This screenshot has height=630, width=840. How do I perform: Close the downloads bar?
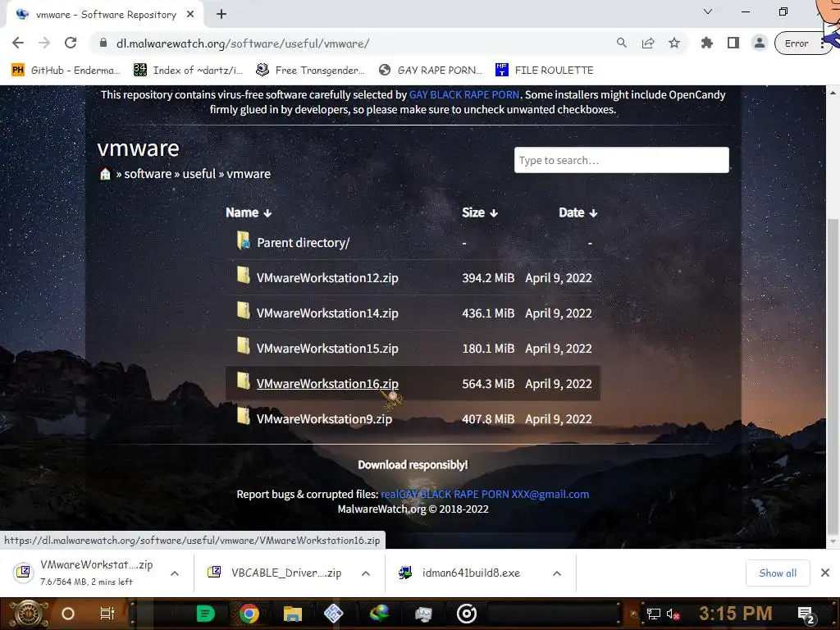click(825, 573)
